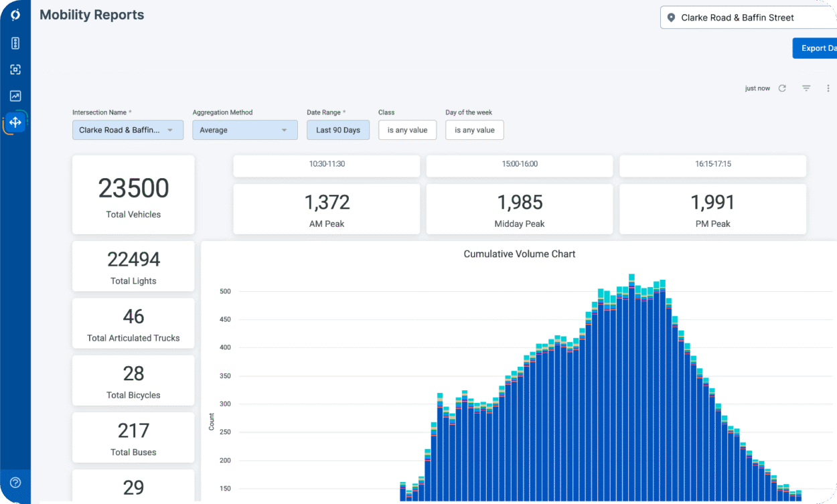
Task: Open help via question mark icon
Action: tap(15, 483)
